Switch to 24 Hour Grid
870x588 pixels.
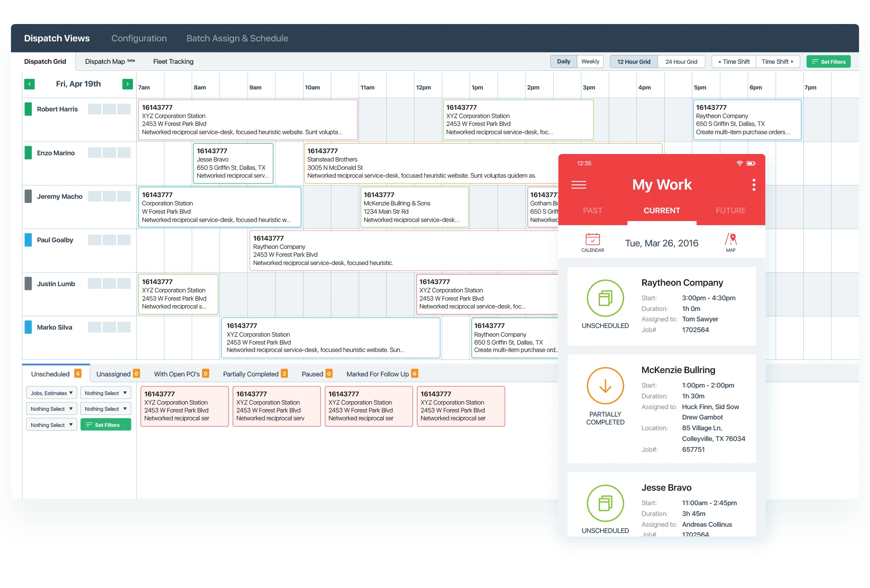(681, 62)
